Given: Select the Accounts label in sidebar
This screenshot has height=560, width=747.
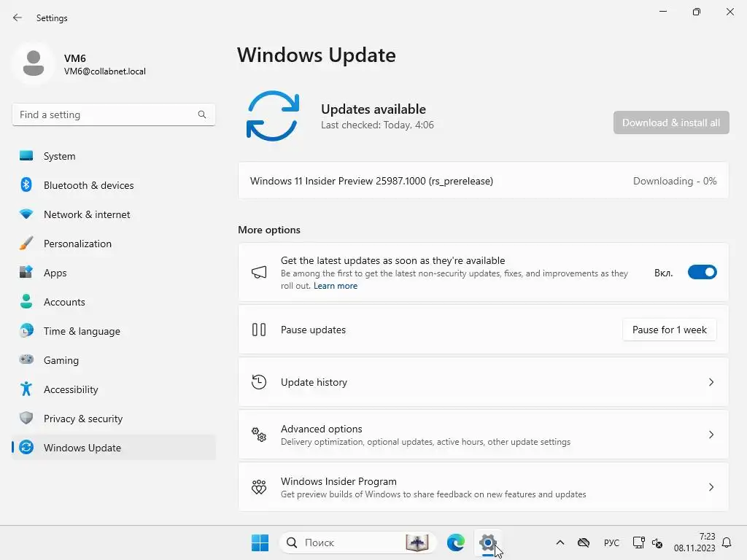Looking at the screenshot, I should coord(64,302).
